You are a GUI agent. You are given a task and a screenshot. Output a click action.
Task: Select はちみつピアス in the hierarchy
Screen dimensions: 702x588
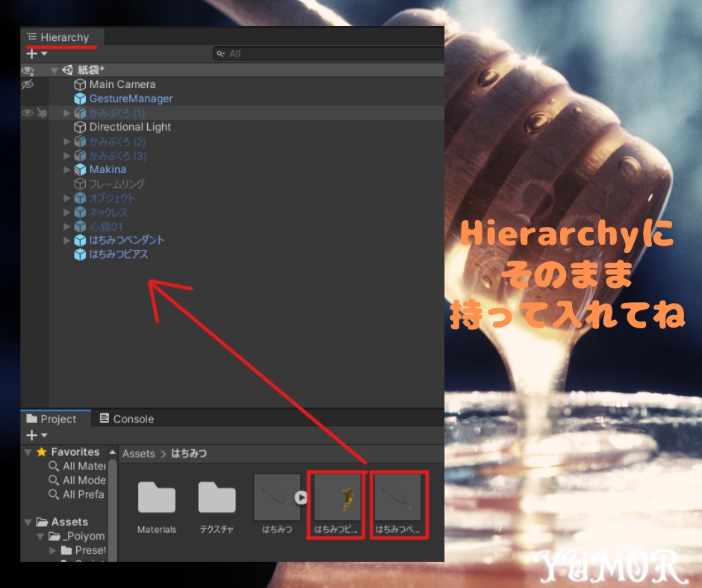coord(119,254)
